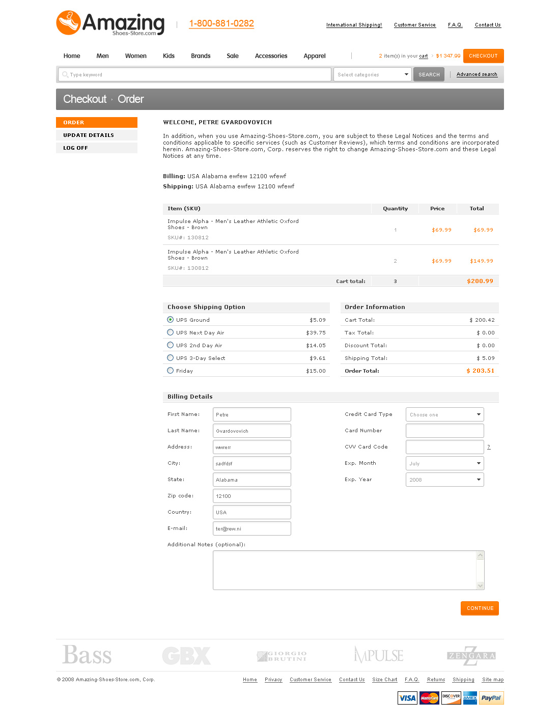Click the Visa payment icon
560x728 pixels.
407,698
